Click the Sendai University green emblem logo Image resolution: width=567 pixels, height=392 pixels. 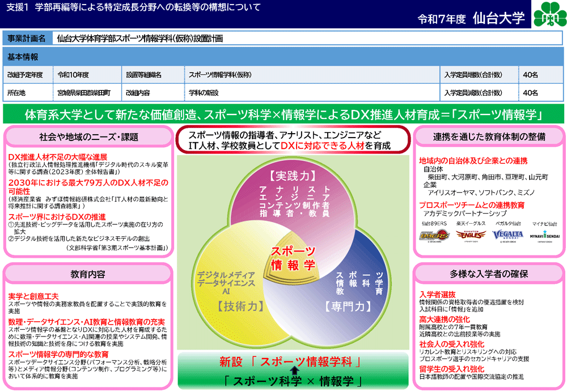coord(549,14)
